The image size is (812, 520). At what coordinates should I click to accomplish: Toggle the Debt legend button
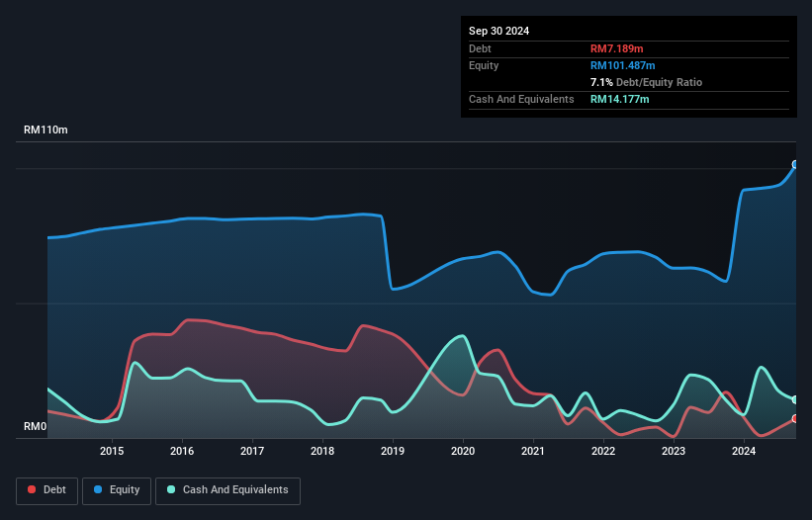click(47, 490)
